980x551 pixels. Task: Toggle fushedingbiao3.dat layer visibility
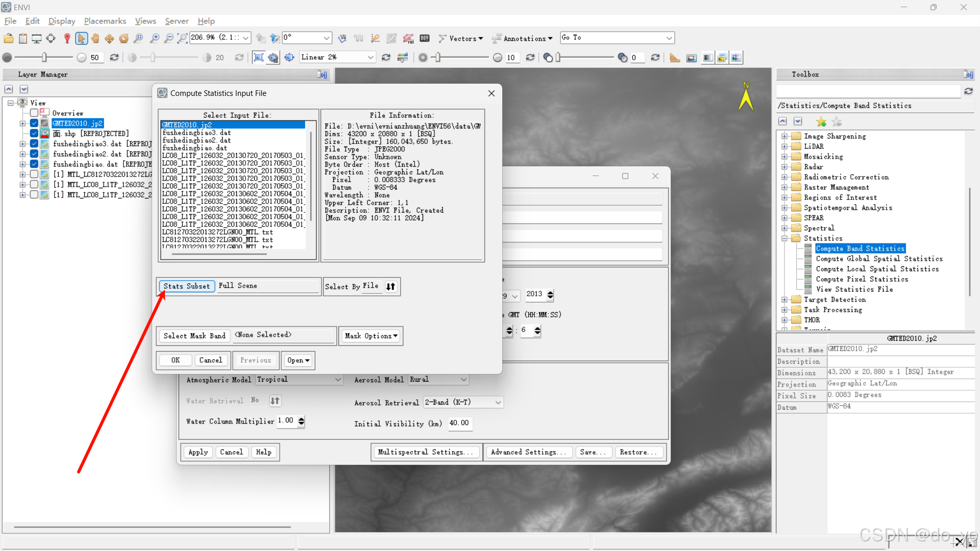pyautogui.click(x=34, y=144)
